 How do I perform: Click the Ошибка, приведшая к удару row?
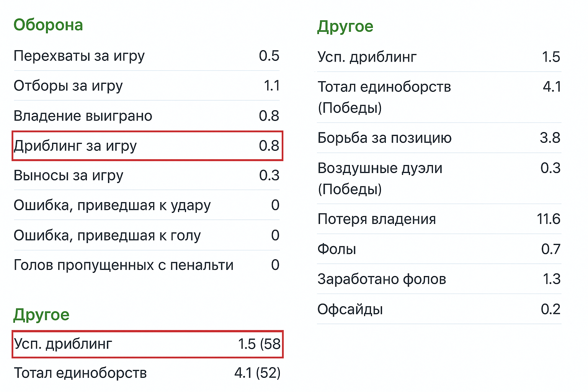[x=147, y=206]
